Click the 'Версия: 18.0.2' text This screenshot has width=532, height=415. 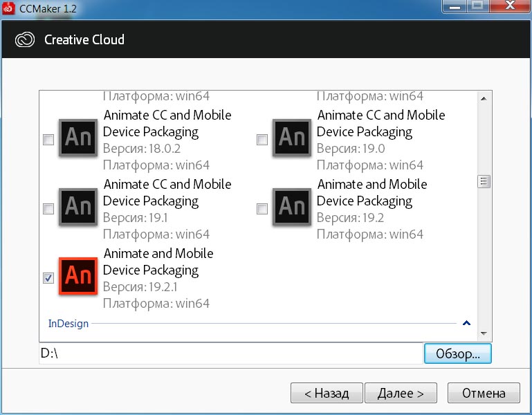tap(142, 149)
